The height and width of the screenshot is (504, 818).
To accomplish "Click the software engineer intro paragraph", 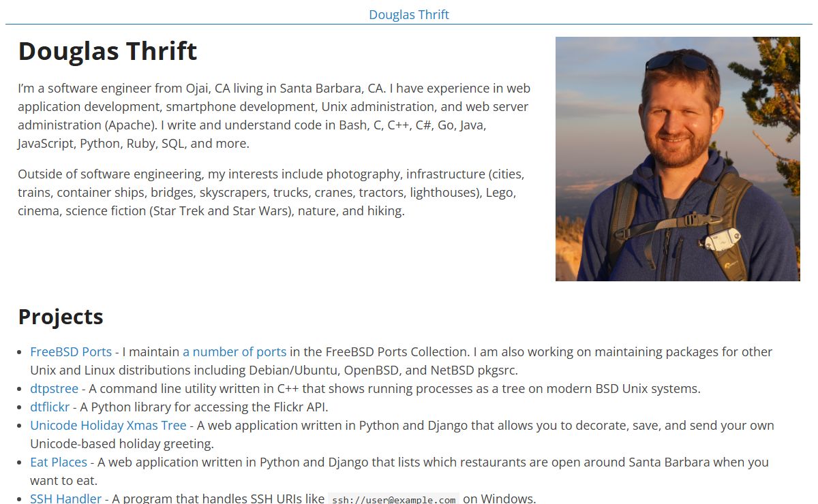I will pos(273,116).
